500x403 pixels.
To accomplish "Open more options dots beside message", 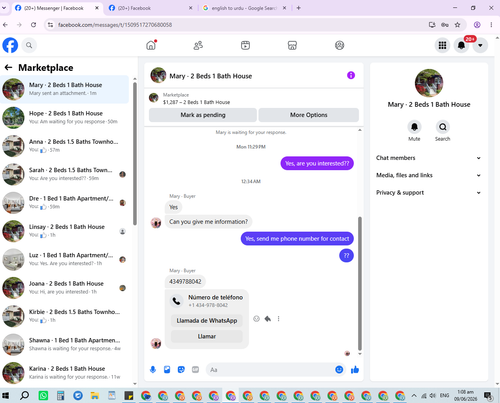I will pos(278,319).
